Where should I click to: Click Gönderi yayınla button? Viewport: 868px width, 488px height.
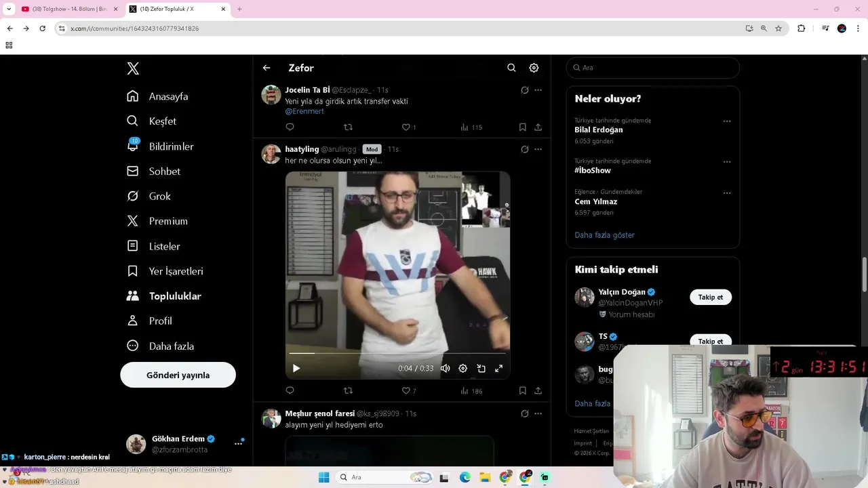[178, 375]
